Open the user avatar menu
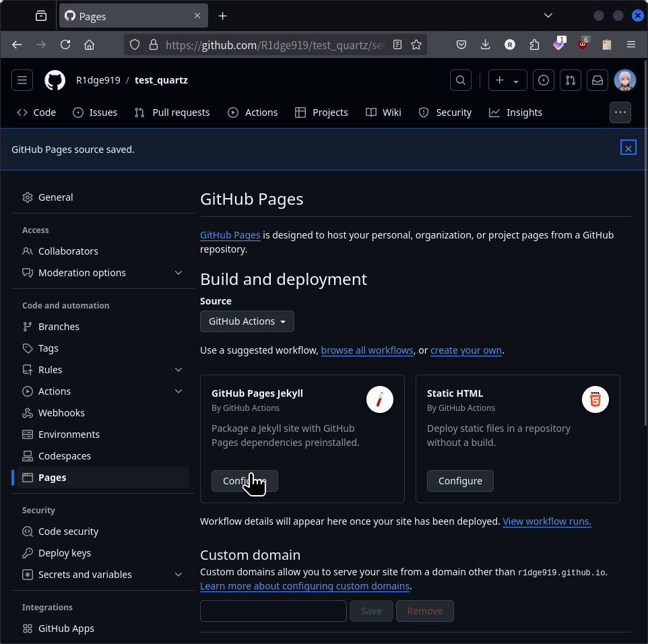The image size is (648, 644). point(625,80)
